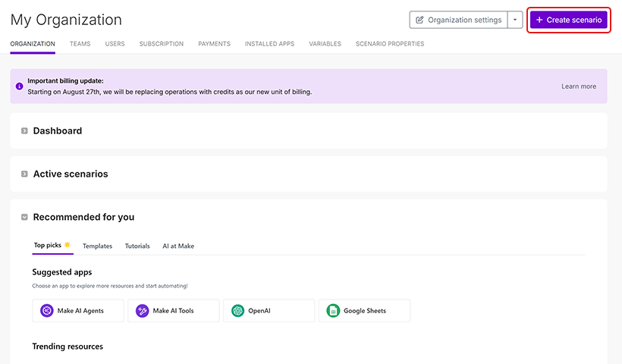Viewport: 622px width, 364px height.
Task: Expand the Dashboard section
Action: [x=24, y=131]
